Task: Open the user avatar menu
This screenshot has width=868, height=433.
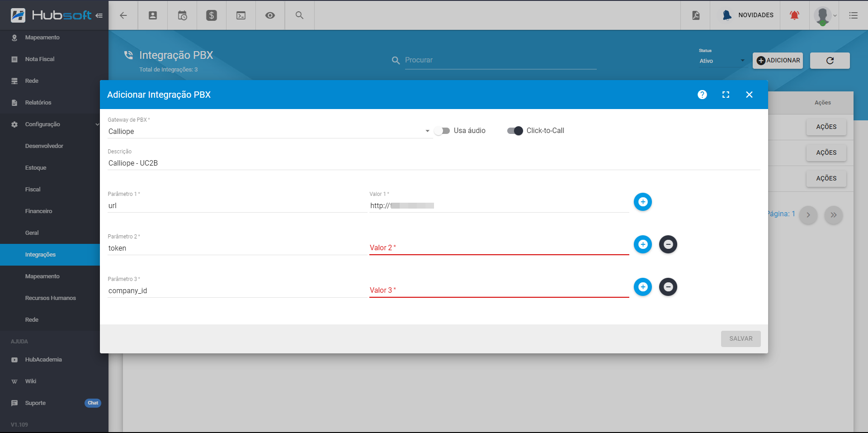Action: pos(825,16)
